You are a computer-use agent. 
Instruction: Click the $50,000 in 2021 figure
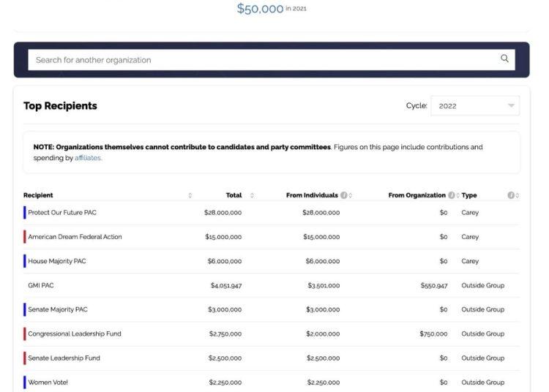coord(272,9)
